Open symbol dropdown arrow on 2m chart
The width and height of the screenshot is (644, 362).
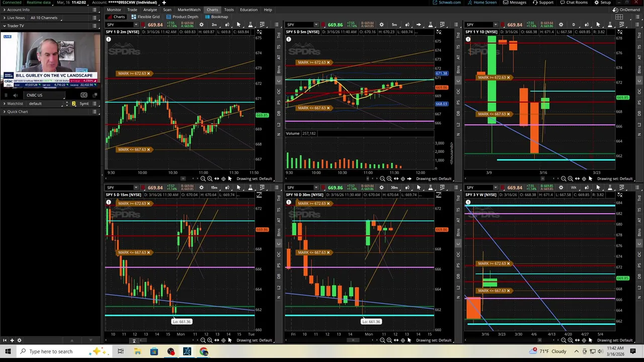click(x=136, y=25)
